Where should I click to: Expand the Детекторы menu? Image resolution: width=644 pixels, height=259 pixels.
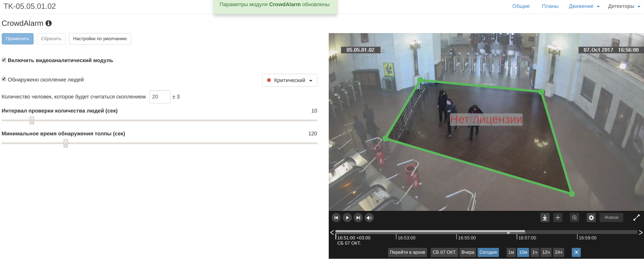point(624,6)
